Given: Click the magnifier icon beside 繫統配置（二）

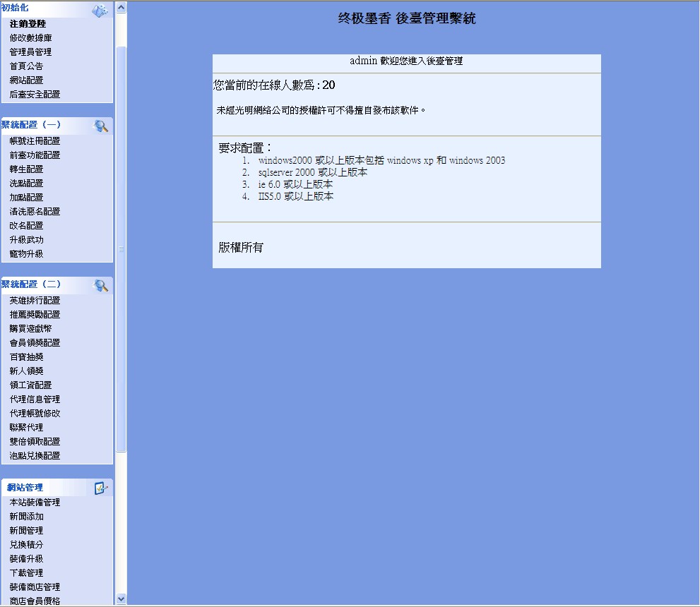Looking at the screenshot, I should click(x=101, y=285).
